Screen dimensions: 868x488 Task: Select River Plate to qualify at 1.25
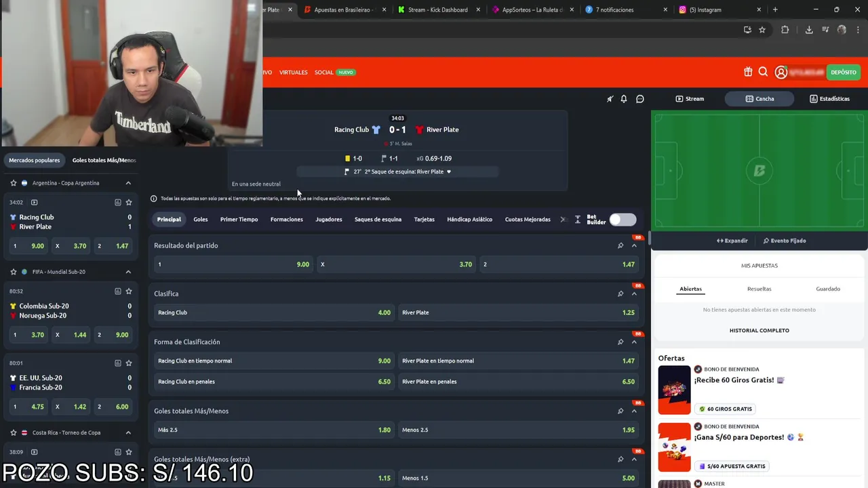click(518, 312)
